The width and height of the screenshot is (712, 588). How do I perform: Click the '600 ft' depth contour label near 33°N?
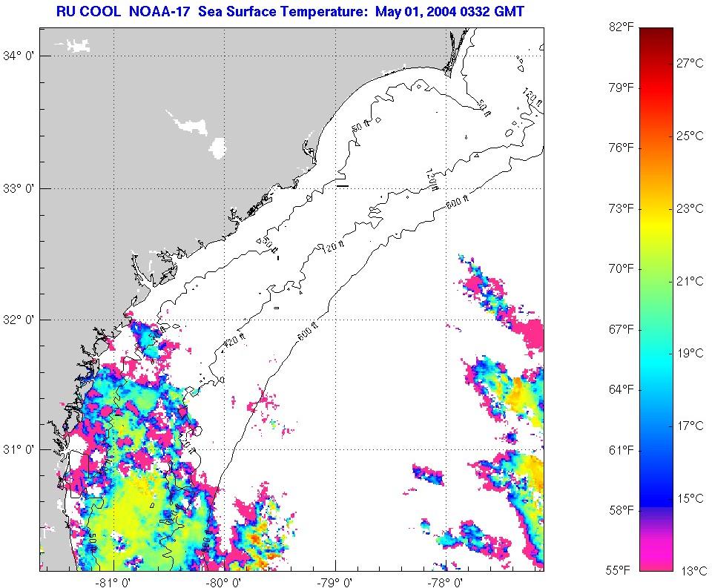click(x=458, y=202)
